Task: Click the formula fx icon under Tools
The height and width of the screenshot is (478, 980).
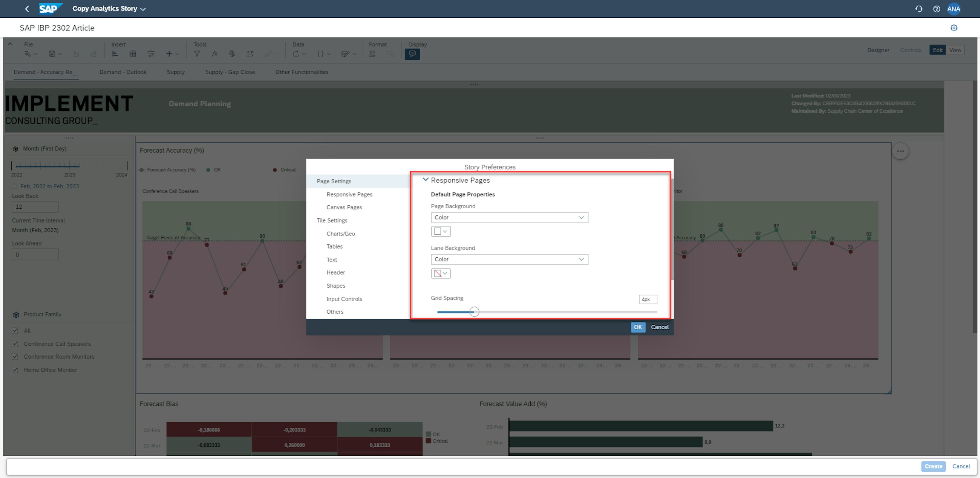Action: [214, 54]
